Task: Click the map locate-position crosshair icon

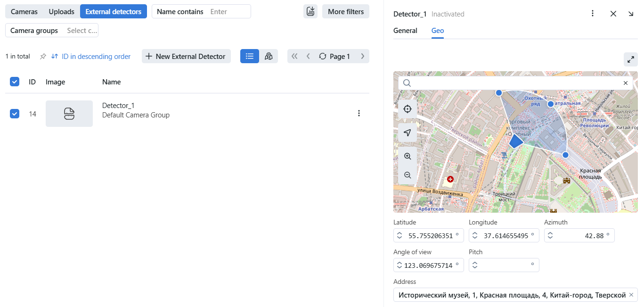Action: pyautogui.click(x=408, y=109)
